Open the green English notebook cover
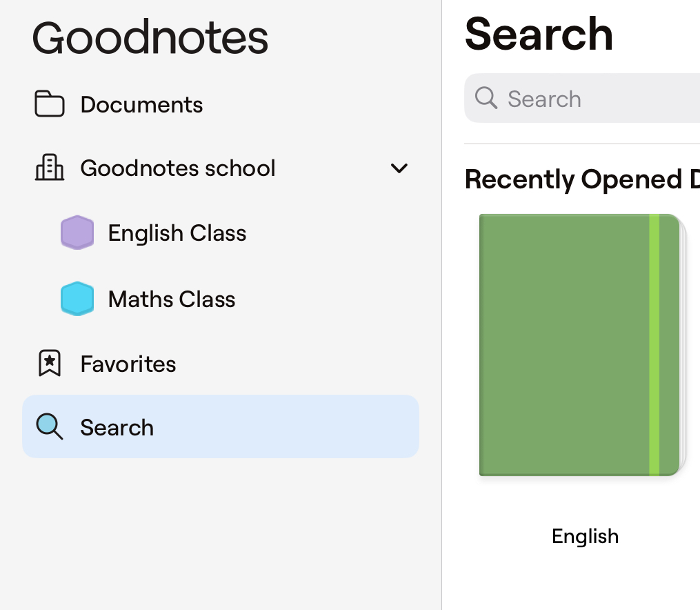The image size is (700, 610). point(579,345)
